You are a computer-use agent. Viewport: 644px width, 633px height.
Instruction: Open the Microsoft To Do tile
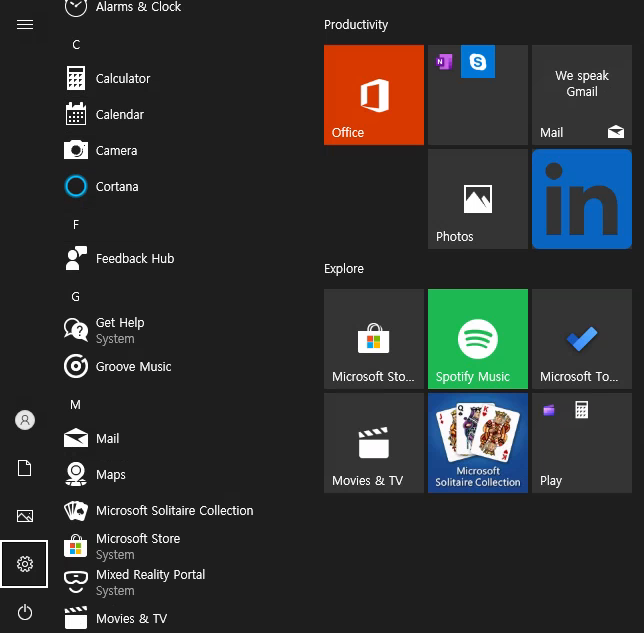click(x=582, y=339)
